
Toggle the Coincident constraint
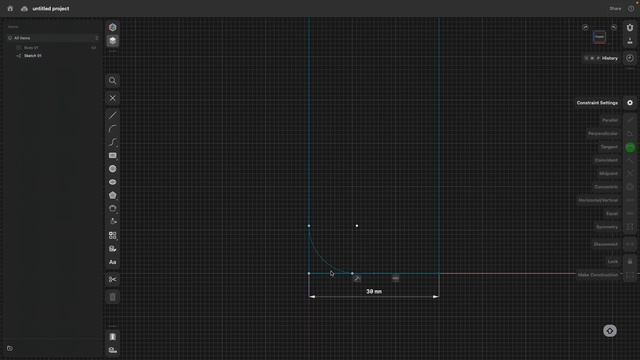click(630, 160)
